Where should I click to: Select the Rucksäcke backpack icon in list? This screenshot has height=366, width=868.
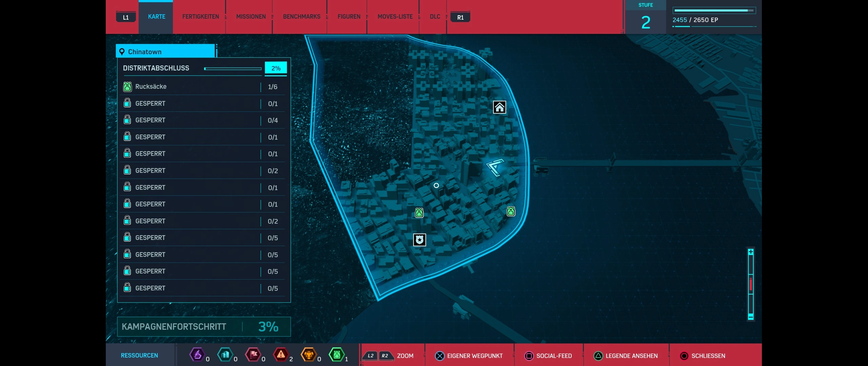coord(127,87)
